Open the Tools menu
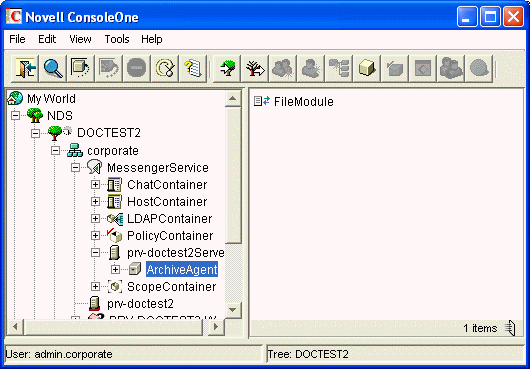The height and width of the screenshot is (369, 530). (117, 39)
